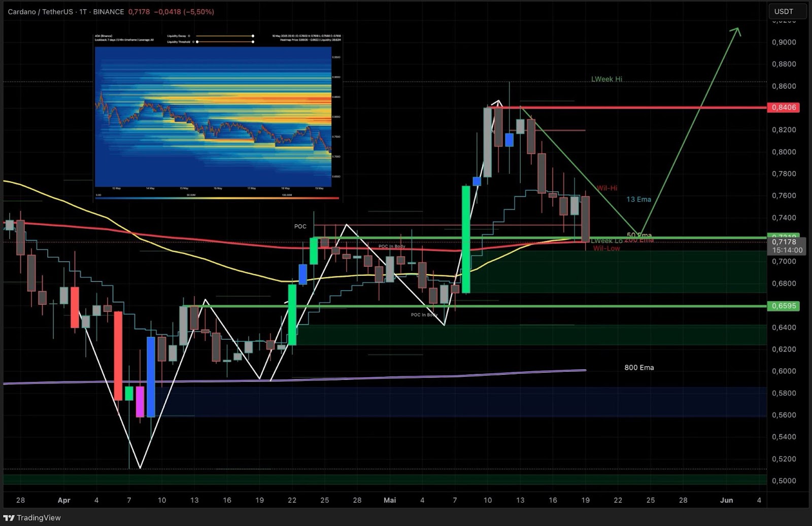Image resolution: width=812 pixels, height=526 pixels.
Task: Click the 'Wil-Hi' label
Action: 607,188
